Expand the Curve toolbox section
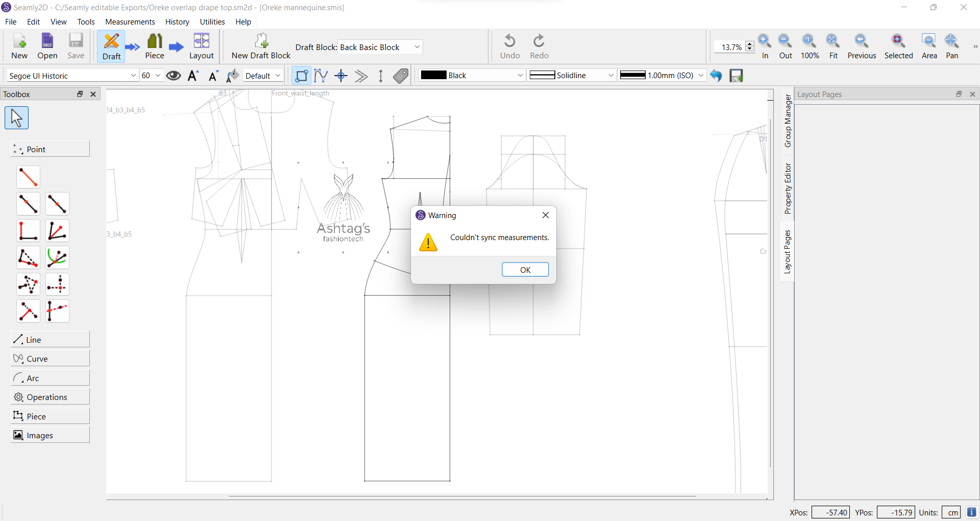 50,359
